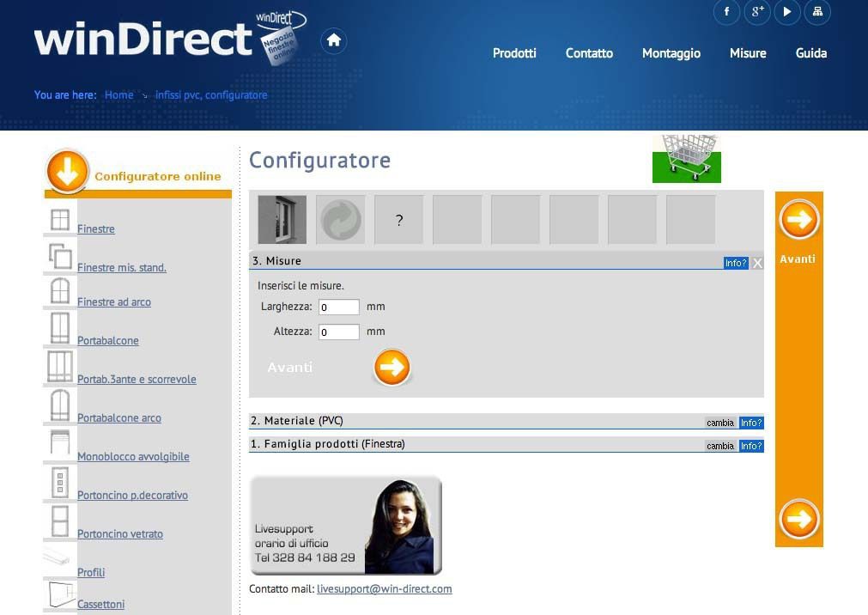This screenshot has height=615, width=868.
Task: Open the Prodotti menu
Action: point(514,53)
